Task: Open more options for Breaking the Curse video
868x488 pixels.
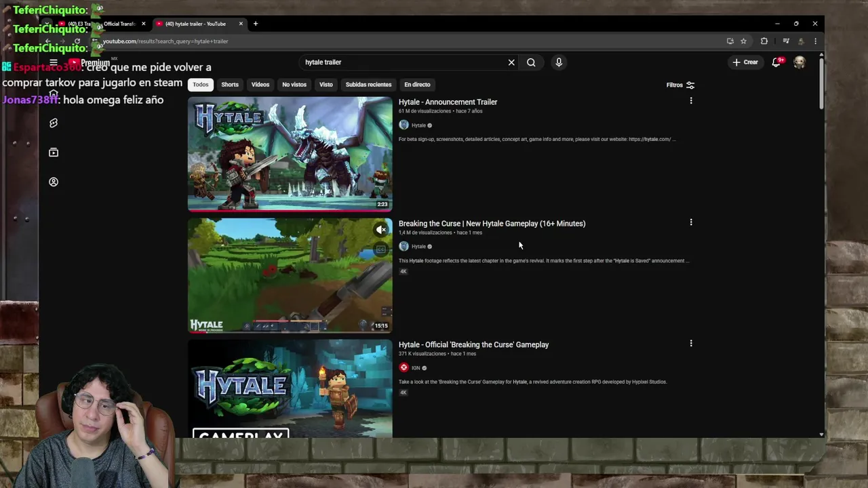Action: tap(691, 222)
